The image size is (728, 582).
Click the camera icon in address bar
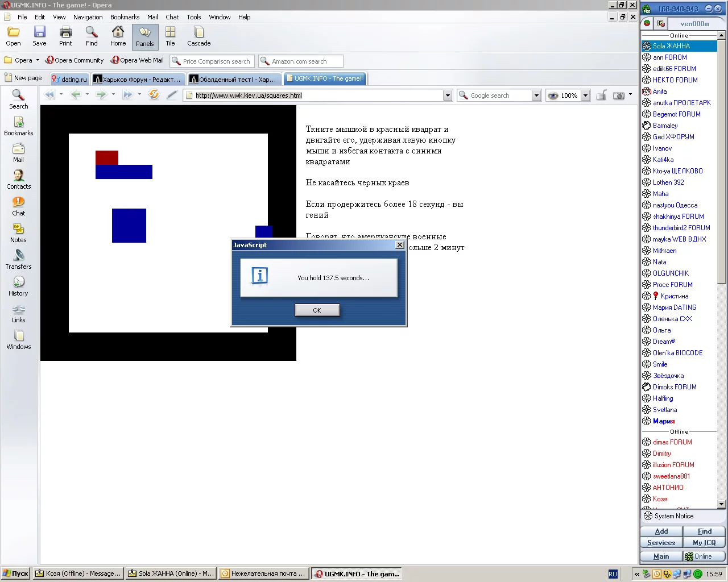click(619, 95)
